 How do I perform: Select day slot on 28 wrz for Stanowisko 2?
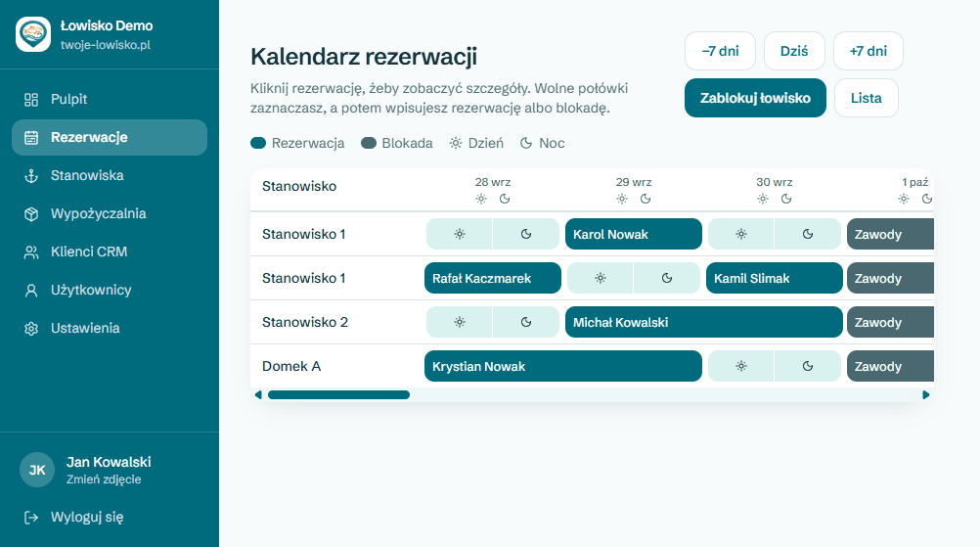(460, 322)
